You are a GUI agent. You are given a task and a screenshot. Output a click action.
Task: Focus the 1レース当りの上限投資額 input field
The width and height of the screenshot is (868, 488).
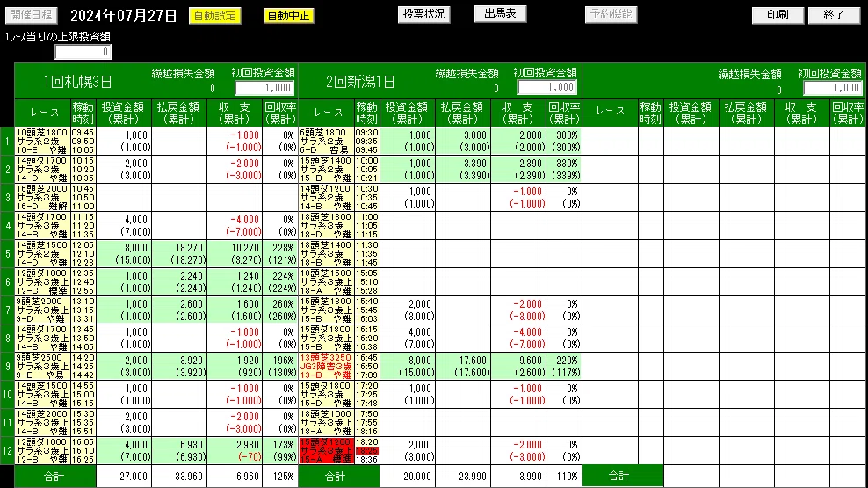point(83,52)
